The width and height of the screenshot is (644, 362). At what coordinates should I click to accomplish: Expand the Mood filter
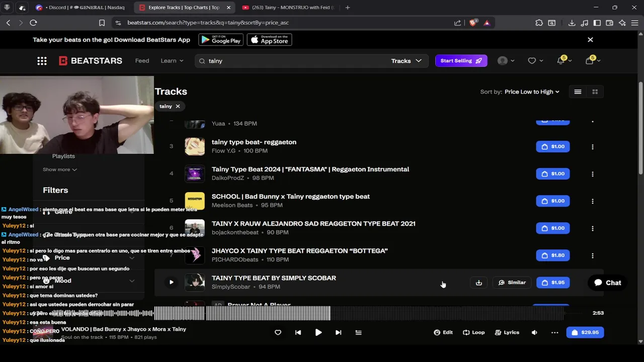click(88, 281)
